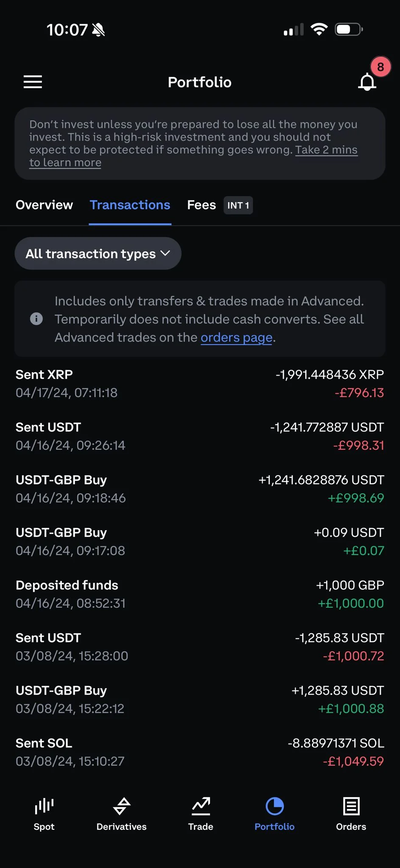Screen dimensions: 400x868
Task: Open the hamburger menu
Action: pos(33,82)
